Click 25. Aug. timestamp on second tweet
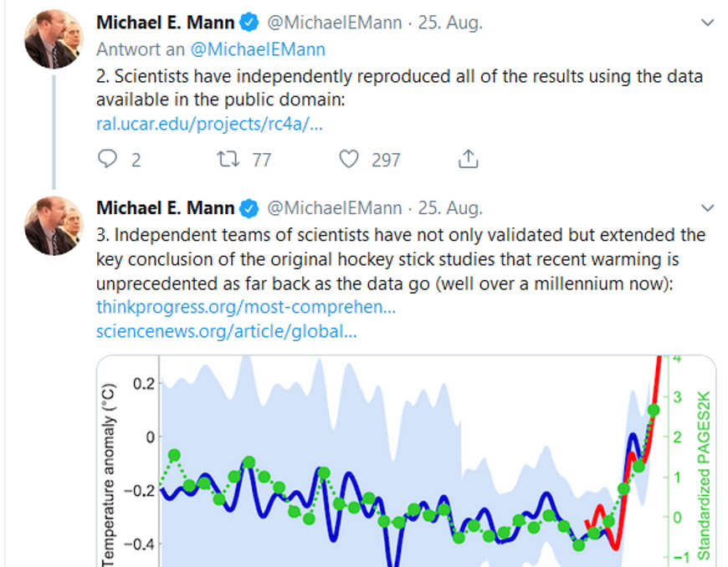Viewport: 728px width, 567px height. click(x=450, y=208)
